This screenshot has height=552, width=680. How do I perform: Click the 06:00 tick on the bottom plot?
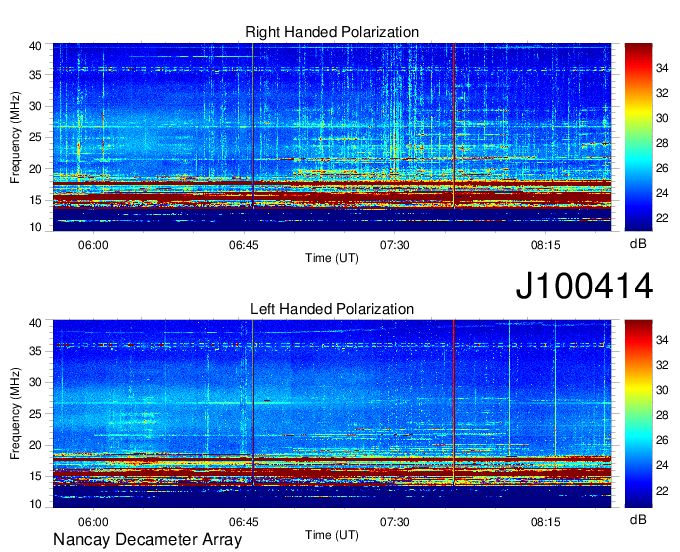(93, 522)
